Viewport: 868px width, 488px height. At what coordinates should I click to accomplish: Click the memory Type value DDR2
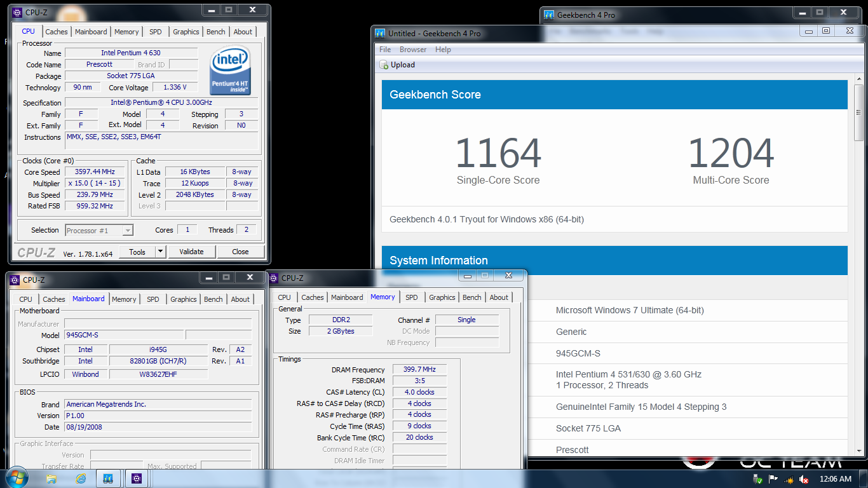(341, 320)
